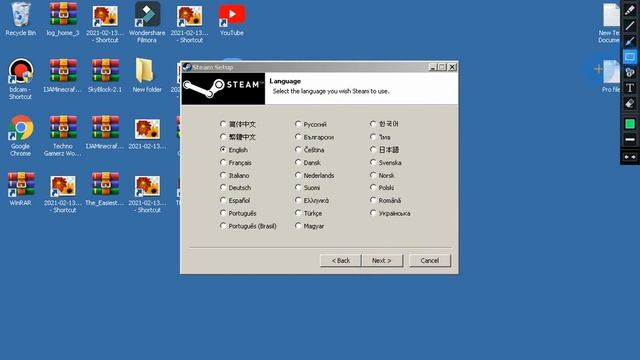This screenshot has width=640, height=360.
Task: Choose the Ελληνικά language option
Action: 298,200
